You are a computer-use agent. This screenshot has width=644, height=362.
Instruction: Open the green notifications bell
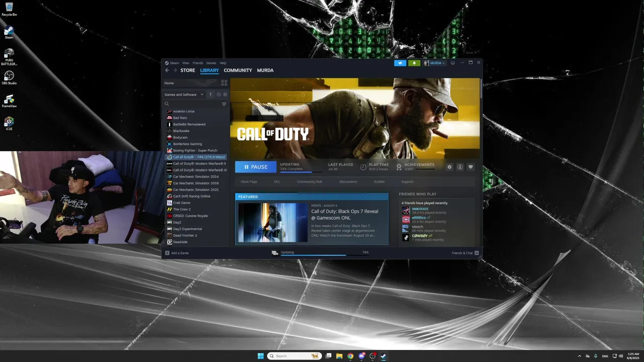click(415, 63)
